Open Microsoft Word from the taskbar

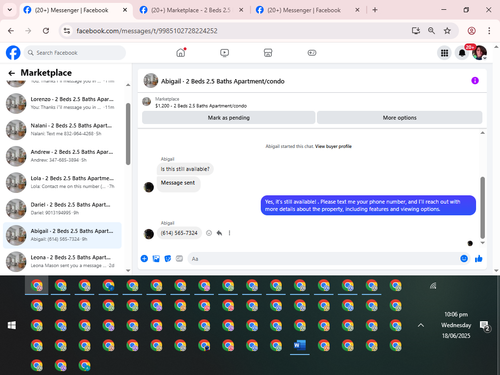pos(300,345)
